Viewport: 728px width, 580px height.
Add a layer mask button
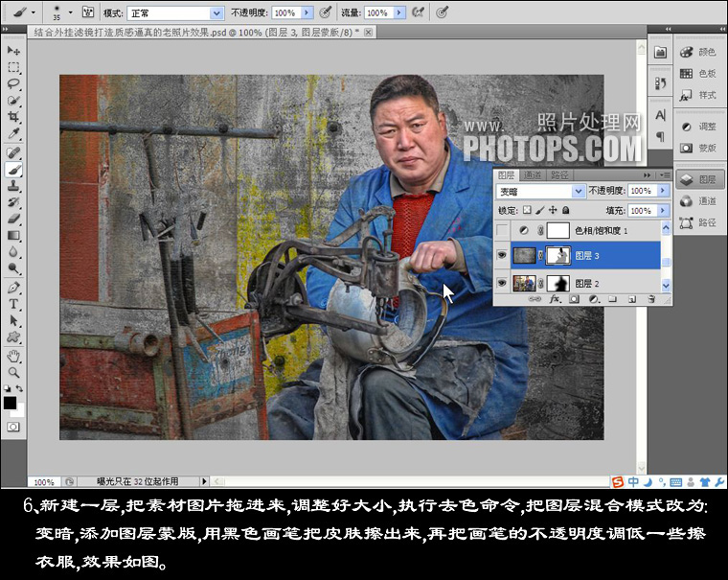(575, 299)
